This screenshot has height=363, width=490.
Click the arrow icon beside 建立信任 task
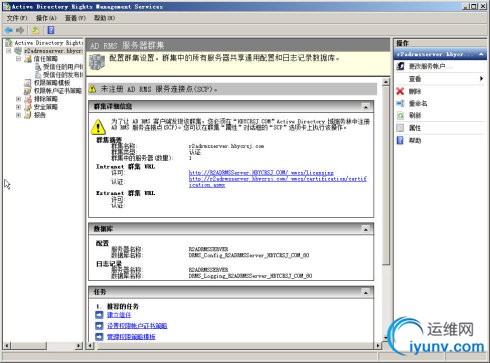(x=99, y=315)
